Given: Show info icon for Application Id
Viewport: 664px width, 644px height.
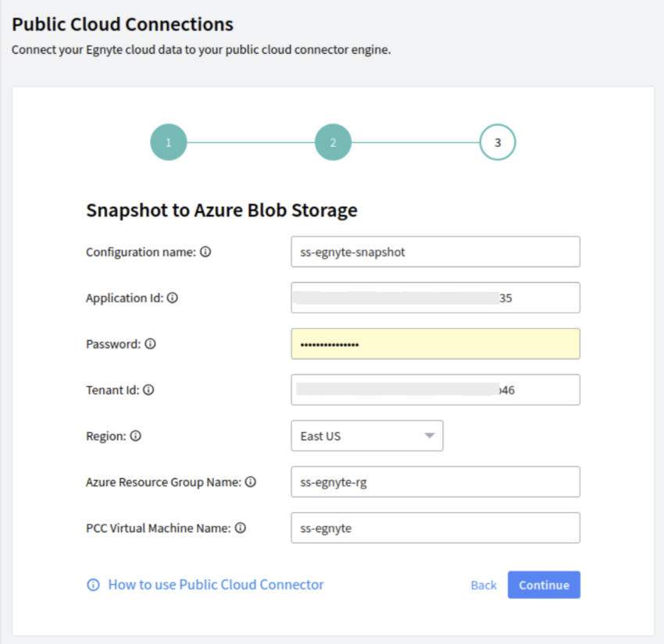Looking at the screenshot, I should pyautogui.click(x=173, y=298).
